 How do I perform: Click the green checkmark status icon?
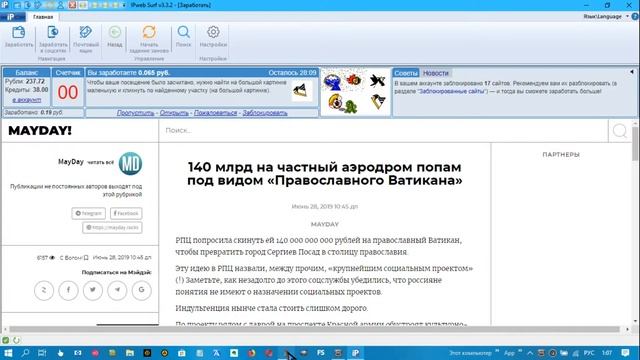pyautogui.click(x=6, y=340)
